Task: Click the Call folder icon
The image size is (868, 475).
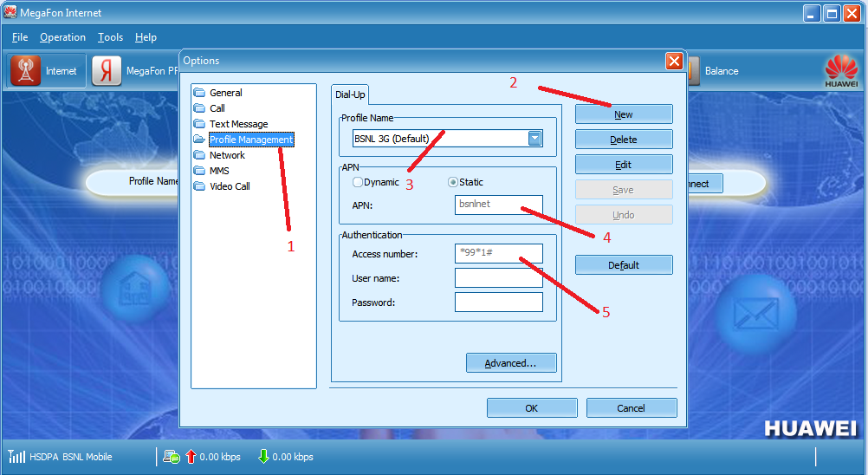Action: pyautogui.click(x=199, y=108)
